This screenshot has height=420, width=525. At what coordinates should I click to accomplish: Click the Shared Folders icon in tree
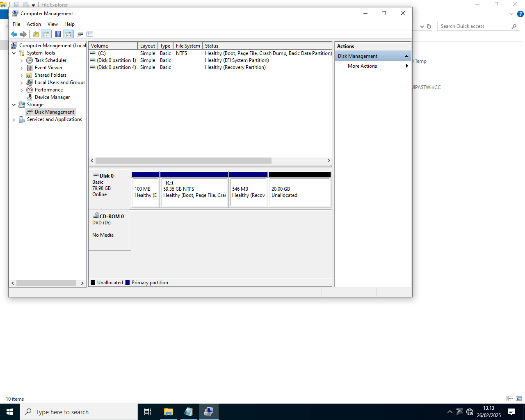pos(30,75)
